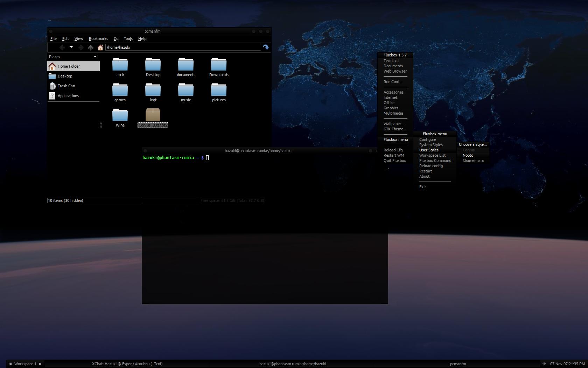Select Desktop in Places sidebar
This screenshot has width=588, height=368.
click(x=73, y=76)
